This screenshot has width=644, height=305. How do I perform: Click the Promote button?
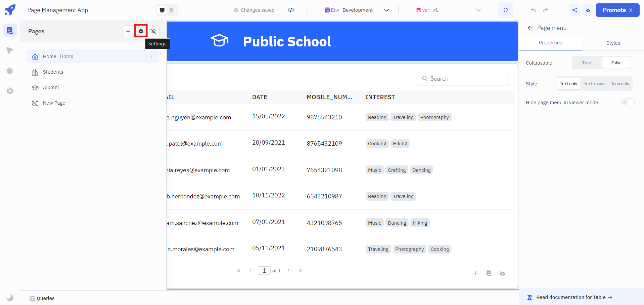617,10
